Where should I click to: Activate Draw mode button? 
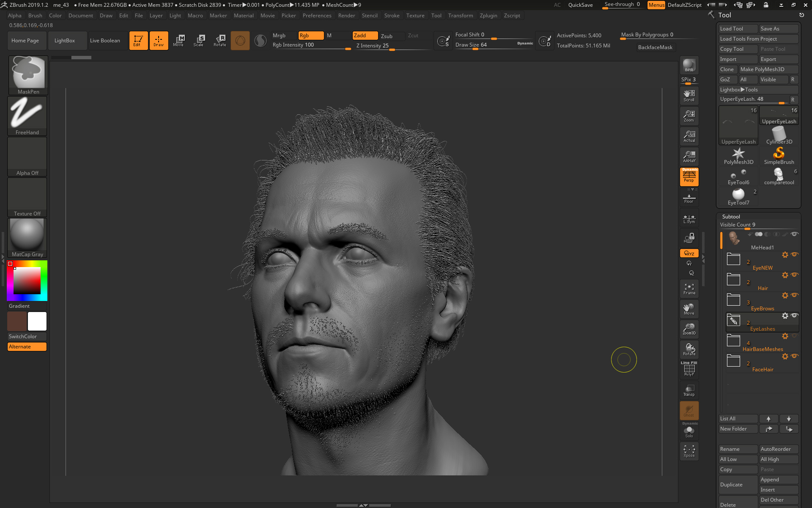pos(159,41)
